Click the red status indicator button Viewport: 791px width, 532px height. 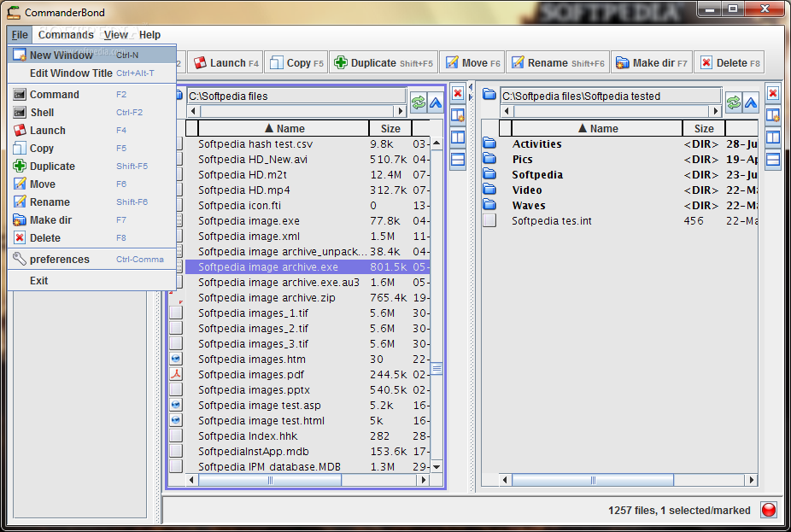[768, 510]
